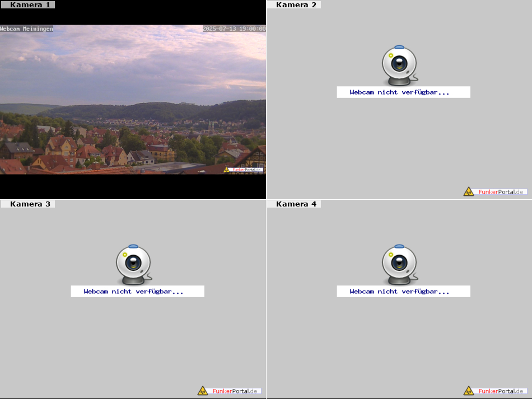Click the FunkerPortal.de logo in Kamera 1 image
The width and height of the screenshot is (532, 399).
pyautogui.click(x=243, y=170)
